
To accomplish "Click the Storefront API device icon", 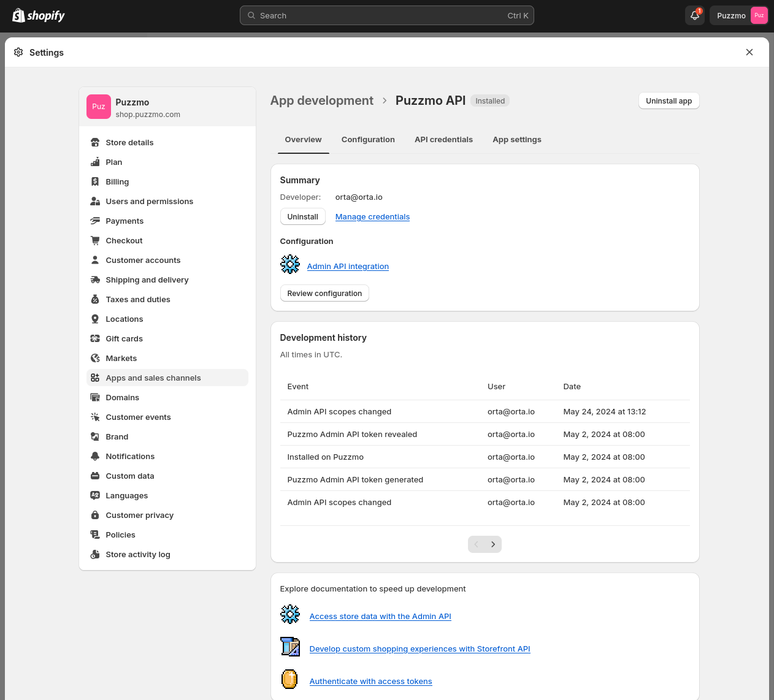I will (289, 647).
